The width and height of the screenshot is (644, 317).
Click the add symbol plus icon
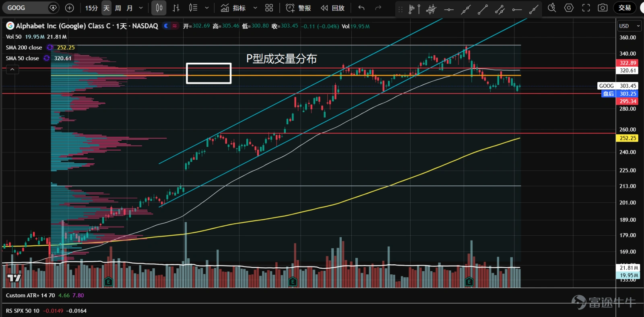coord(69,8)
